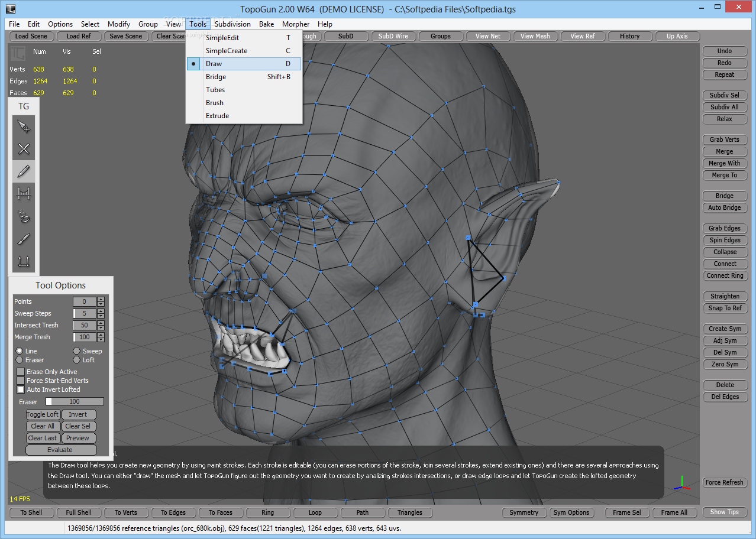This screenshot has height=539, width=756.
Task: Click the History button
Action: [630, 36]
